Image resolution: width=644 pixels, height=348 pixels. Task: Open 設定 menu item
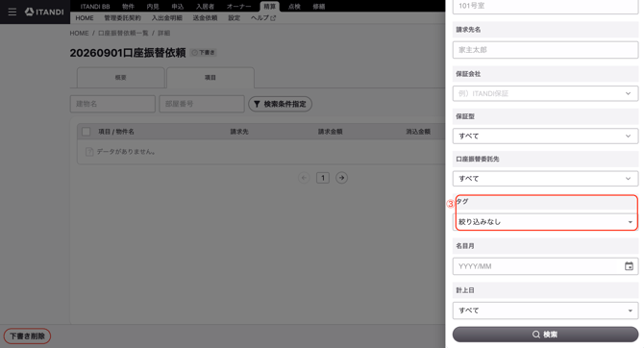pyautogui.click(x=235, y=18)
